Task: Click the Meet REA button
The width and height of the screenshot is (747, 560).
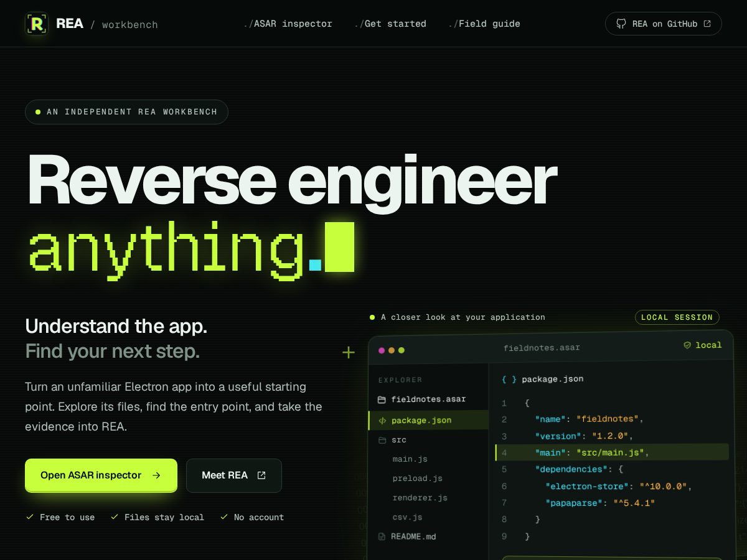Action: 234,475
